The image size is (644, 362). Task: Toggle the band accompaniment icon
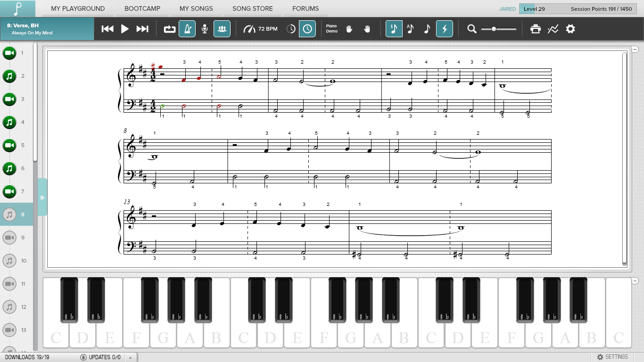point(222,29)
